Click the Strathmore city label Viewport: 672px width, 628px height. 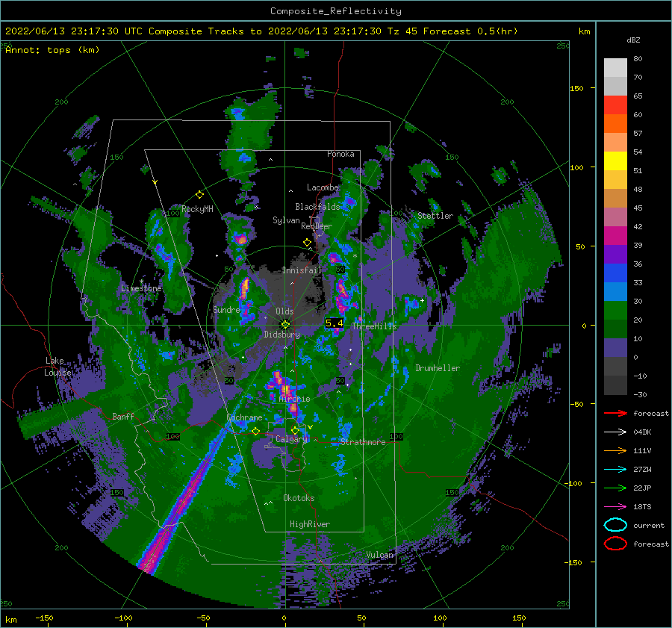click(363, 442)
